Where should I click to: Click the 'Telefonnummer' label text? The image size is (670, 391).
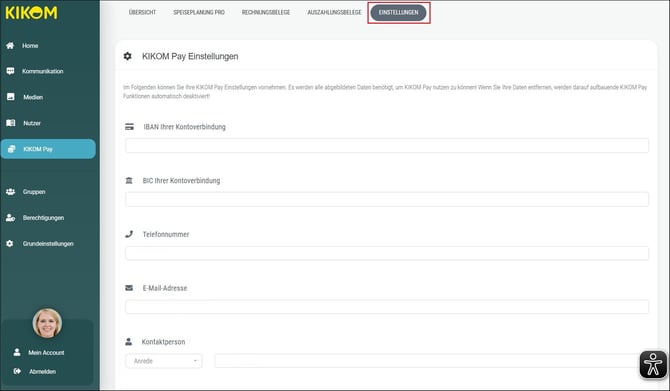coord(166,234)
